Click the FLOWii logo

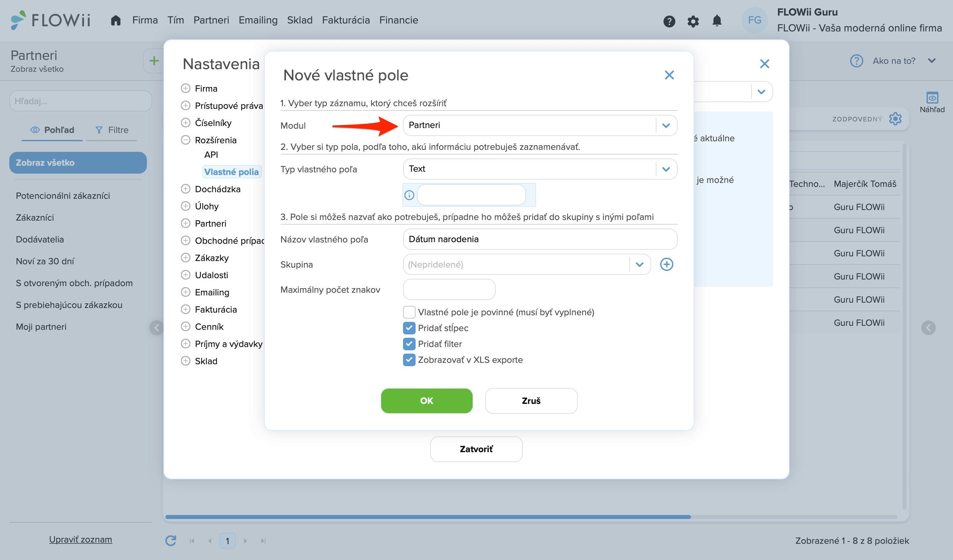click(51, 20)
